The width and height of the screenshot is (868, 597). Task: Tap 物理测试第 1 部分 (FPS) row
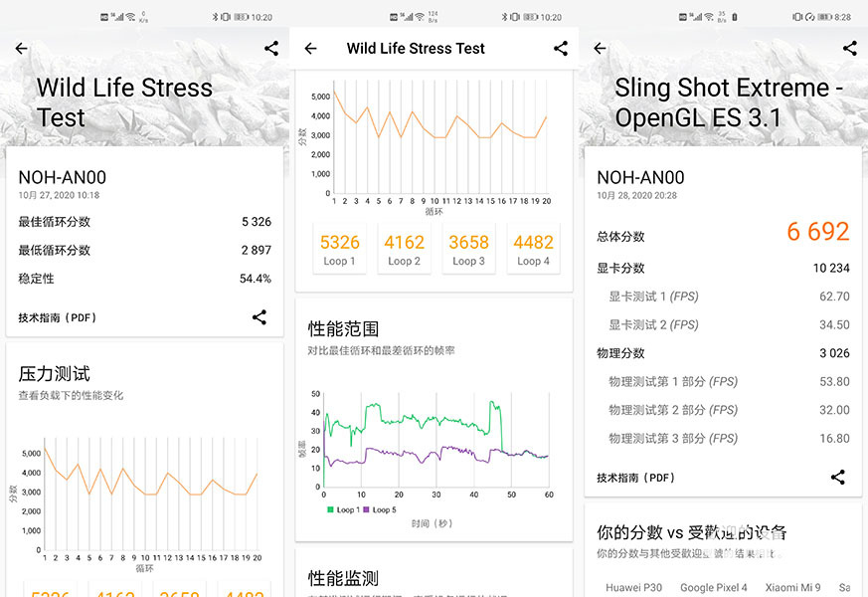pyautogui.click(x=723, y=381)
